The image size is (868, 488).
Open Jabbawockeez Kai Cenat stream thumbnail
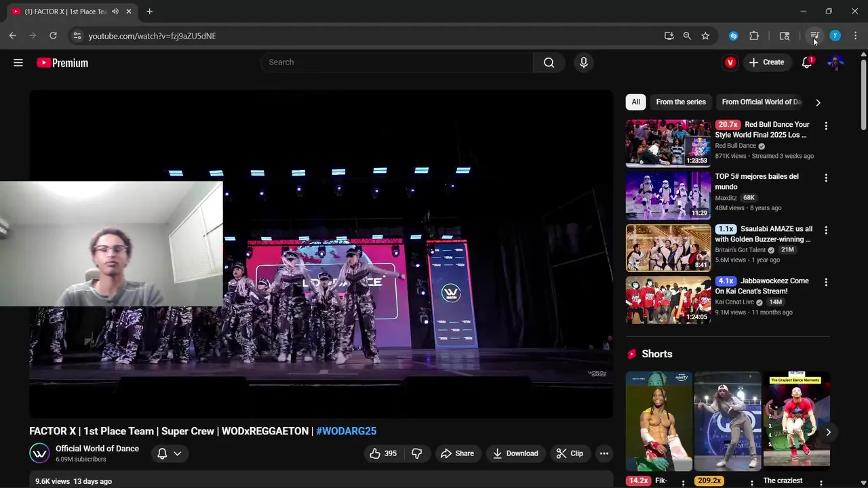[x=669, y=300]
